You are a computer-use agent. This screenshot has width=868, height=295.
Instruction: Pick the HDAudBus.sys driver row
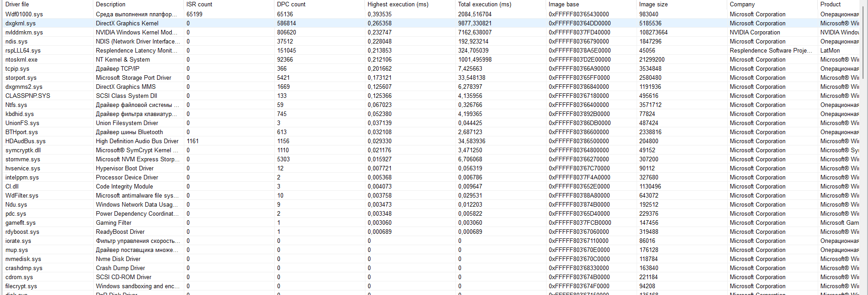pyautogui.click(x=25, y=141)
